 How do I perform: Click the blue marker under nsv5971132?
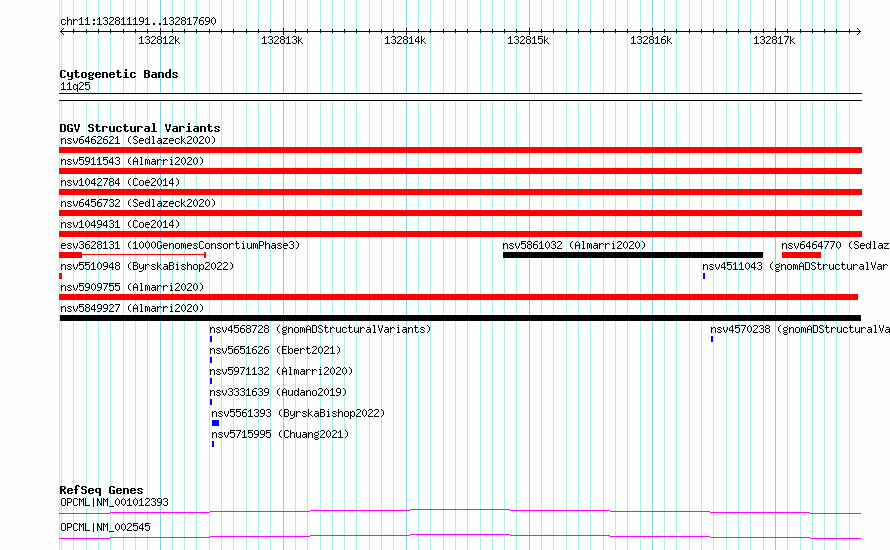(x=211, y=381)
